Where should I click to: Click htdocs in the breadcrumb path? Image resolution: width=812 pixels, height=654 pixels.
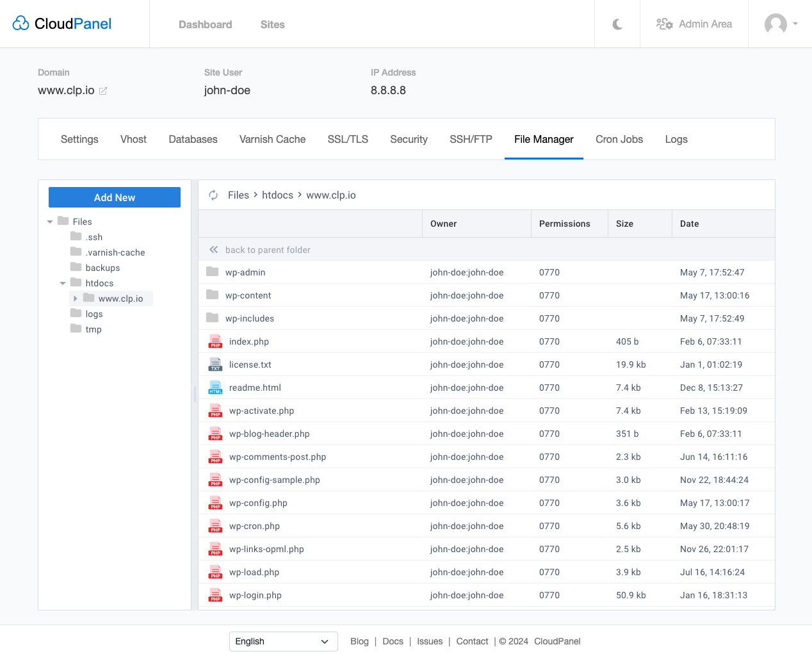click(x=277, y=195)
